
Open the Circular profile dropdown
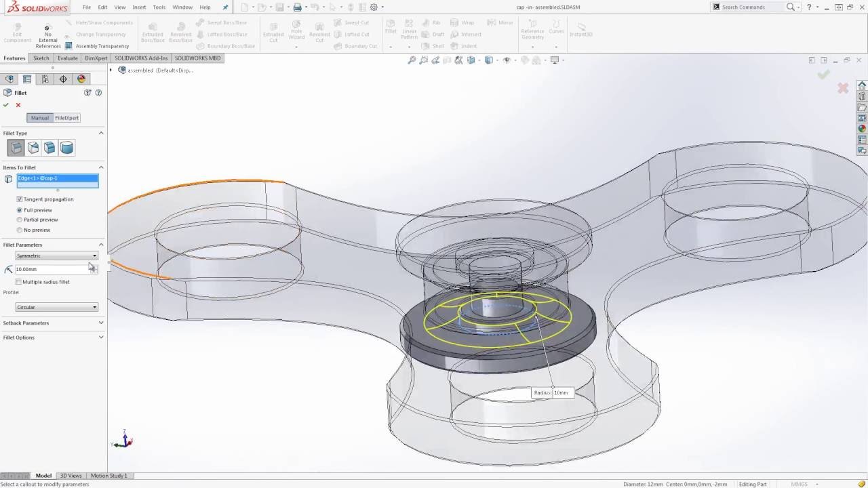point(57,307)
